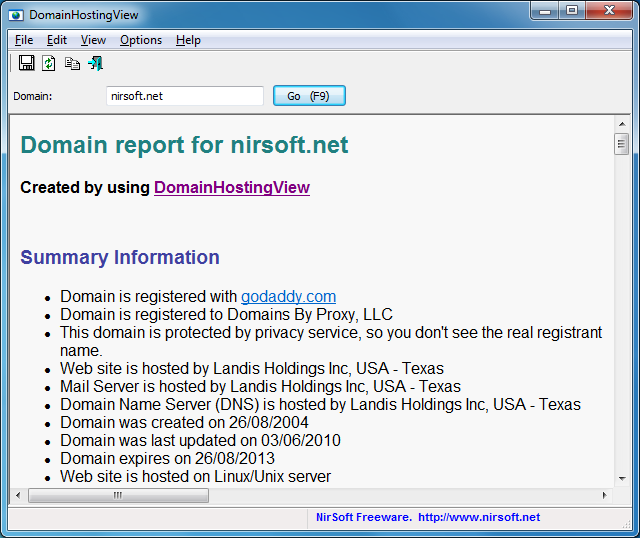The image size is (640, 538).
Task: Open the Edit menu
Action: click(57, 40)
